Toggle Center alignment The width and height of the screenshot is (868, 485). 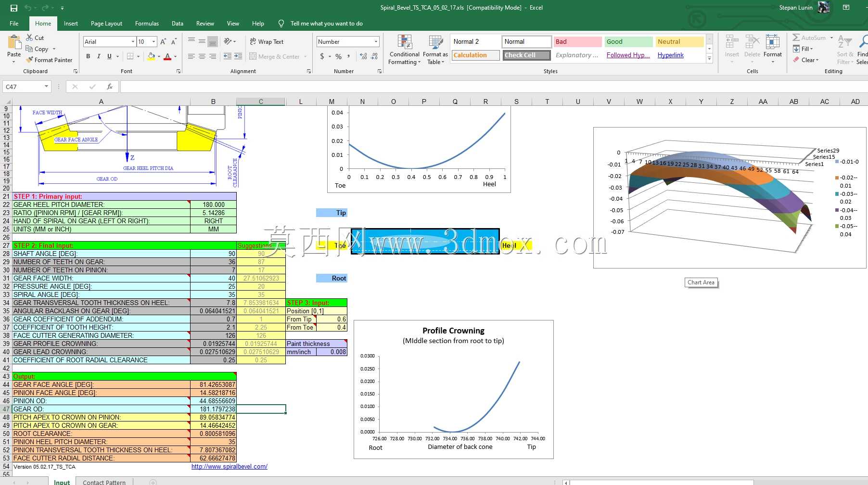coord(202,56)
